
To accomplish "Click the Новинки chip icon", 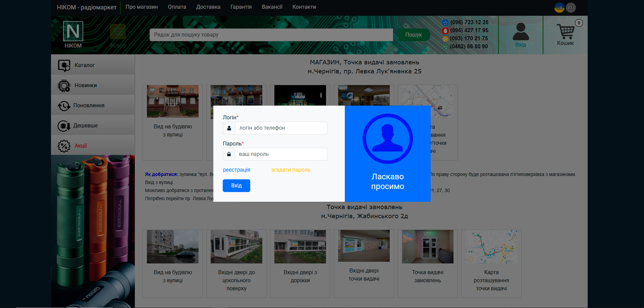I will pos(64,85).
